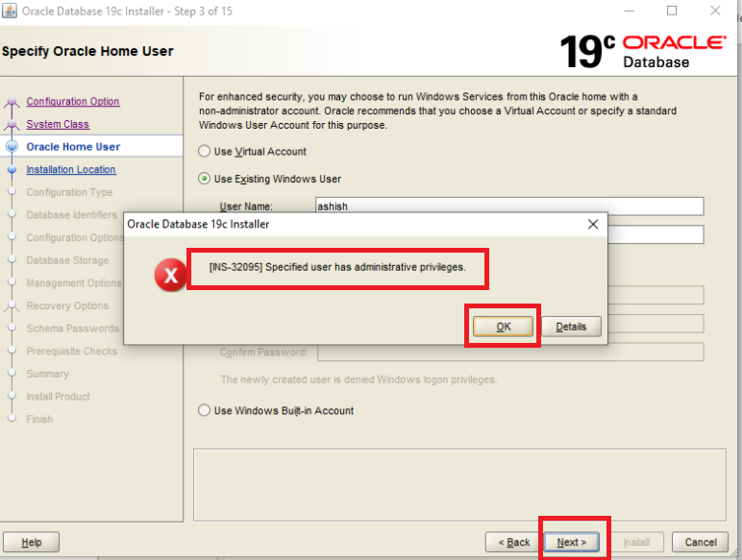Screen dimensions: 742x560
Task: Click the INS-32095 error message text
Action: [x=337, y=267]
